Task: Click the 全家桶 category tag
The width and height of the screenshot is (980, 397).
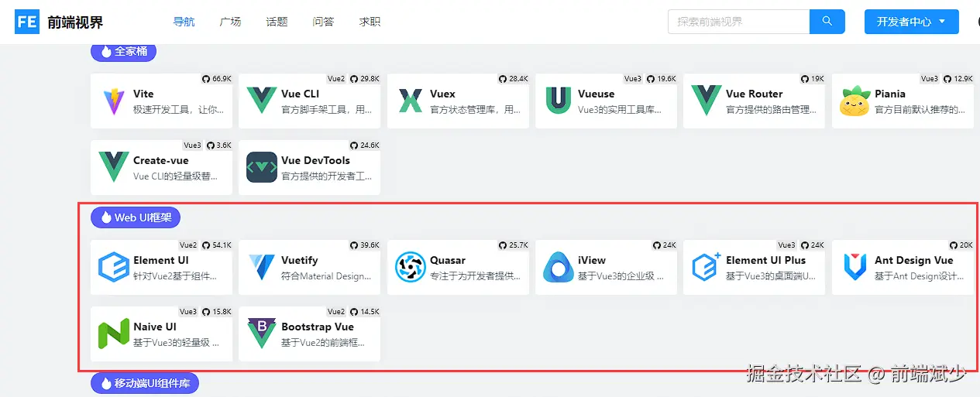Action: click(x=124, y=52)
